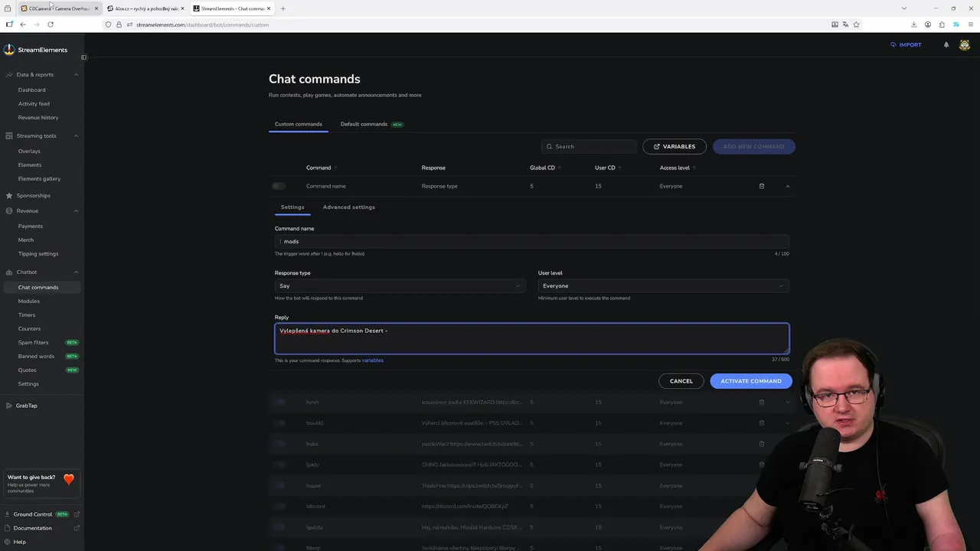Collapse Chatbot sidebar section
Screen dimensions: 980x551
coord(76,272)
